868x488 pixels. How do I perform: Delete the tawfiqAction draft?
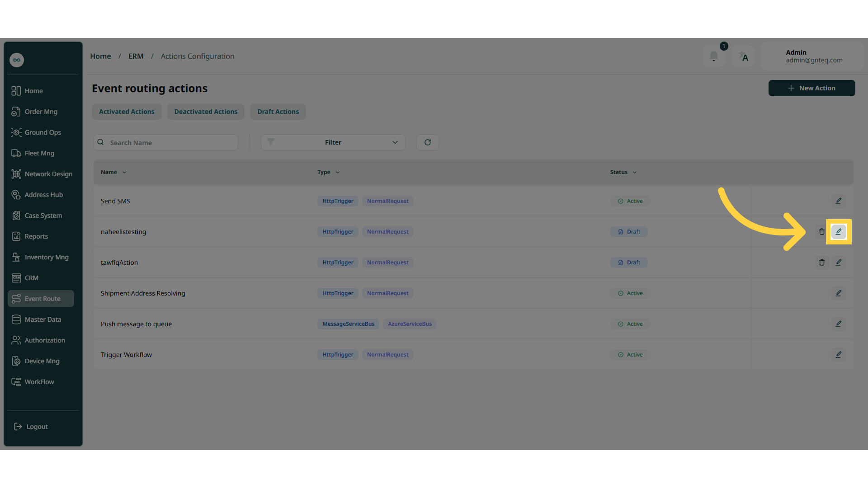[822, 263]
